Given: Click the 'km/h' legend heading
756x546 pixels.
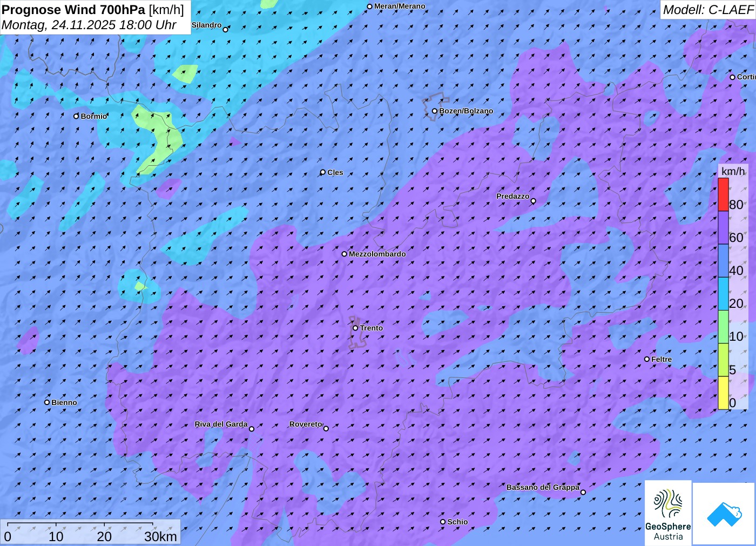Looking at the screenshot, I should (733, 171).
